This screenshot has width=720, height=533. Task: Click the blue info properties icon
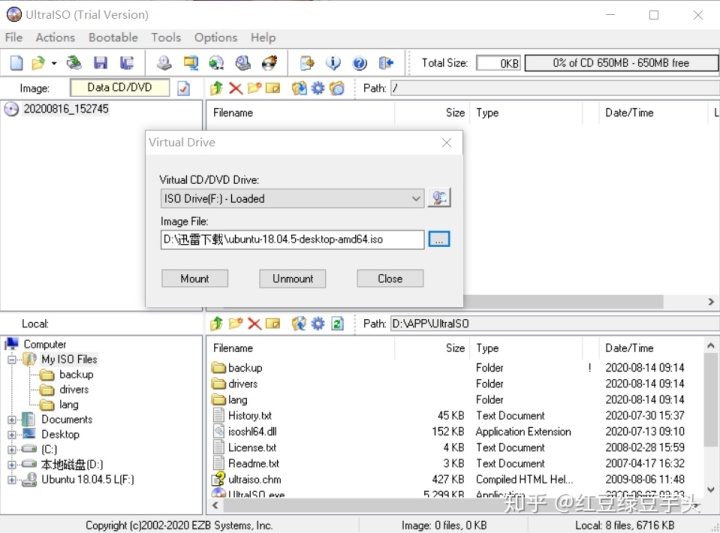click(333, 63)
